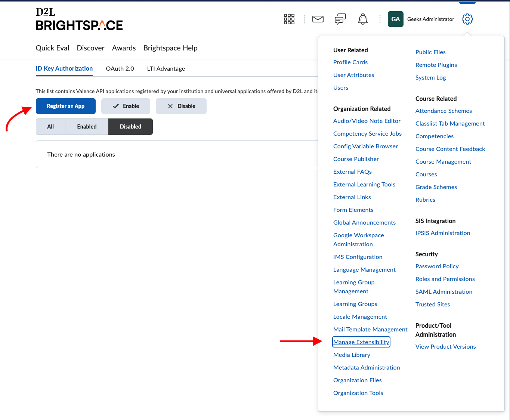Open the Admin Tools gear icon
The image size is (510, 420).
point(467,19)
